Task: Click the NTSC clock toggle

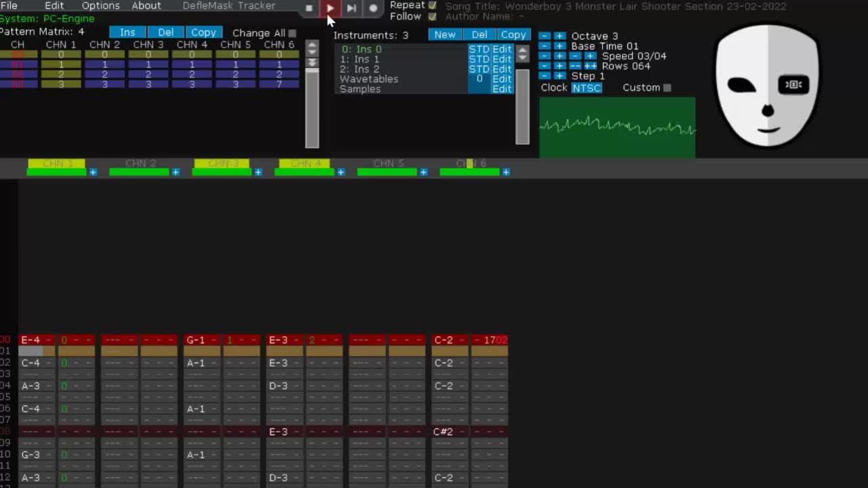Action: coord(586,87)
